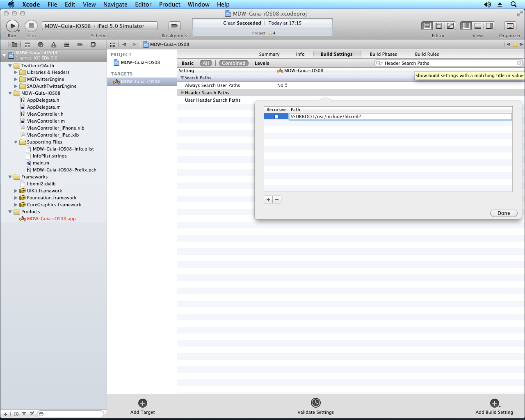Toggle Recursive checkbox for libxml2 path
Viewport: 525px width, 420px height.
[276, 117]
